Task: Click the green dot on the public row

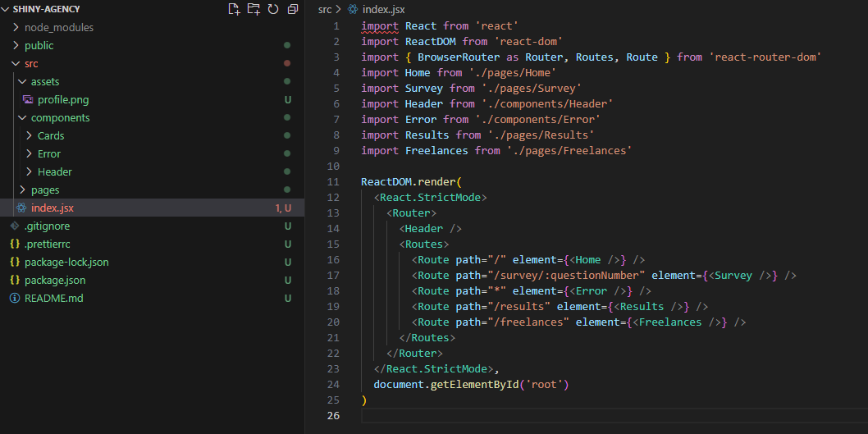Action: tap(287, 45)
